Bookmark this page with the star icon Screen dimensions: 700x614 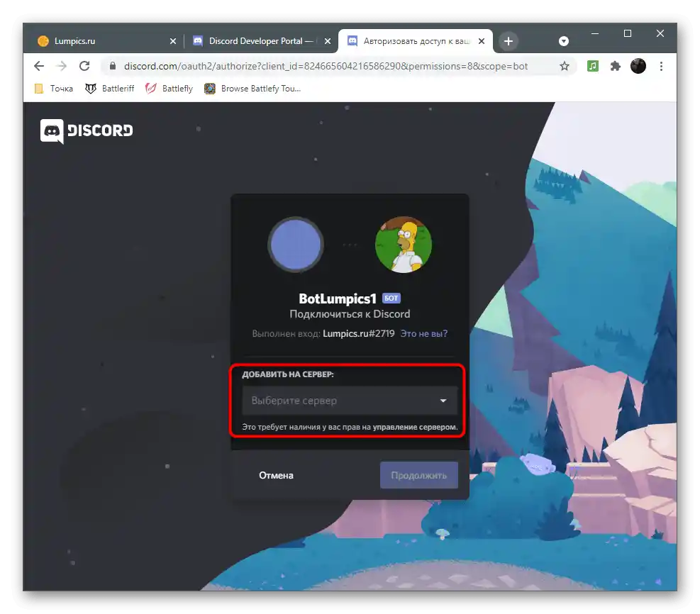(565, 66)
